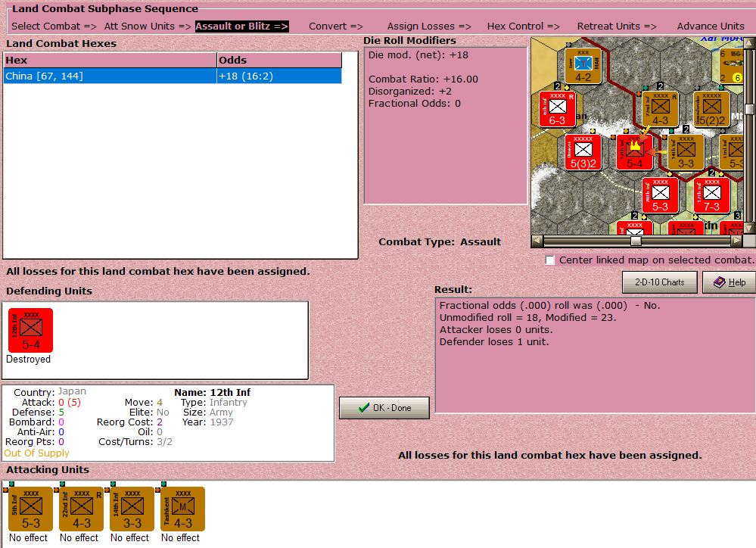Click the blue 4-2 unit on the map
Image resolution: width=756 pixels, height=548 pixels.
pyautogui.click(x=583, y=66)
